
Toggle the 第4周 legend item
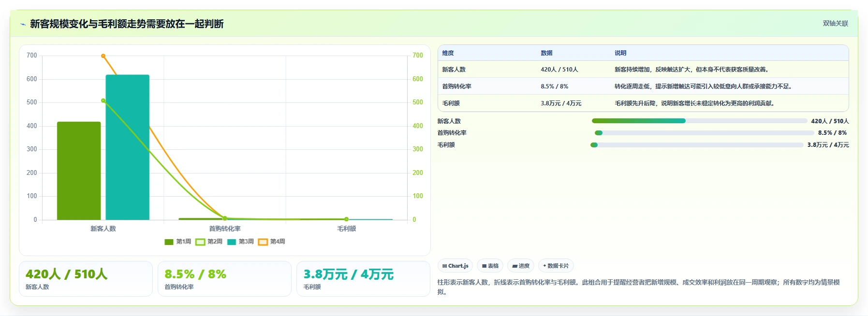[272, 242]
